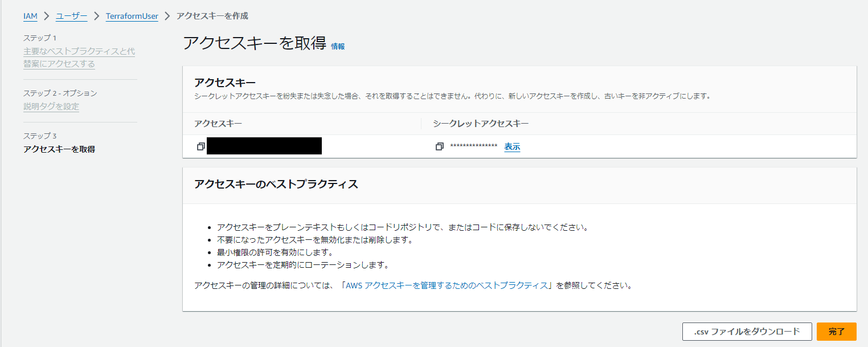Click the ステップ 1 label in sidebar
Viewport: 868px width, 347px height.
coord(40,38)
